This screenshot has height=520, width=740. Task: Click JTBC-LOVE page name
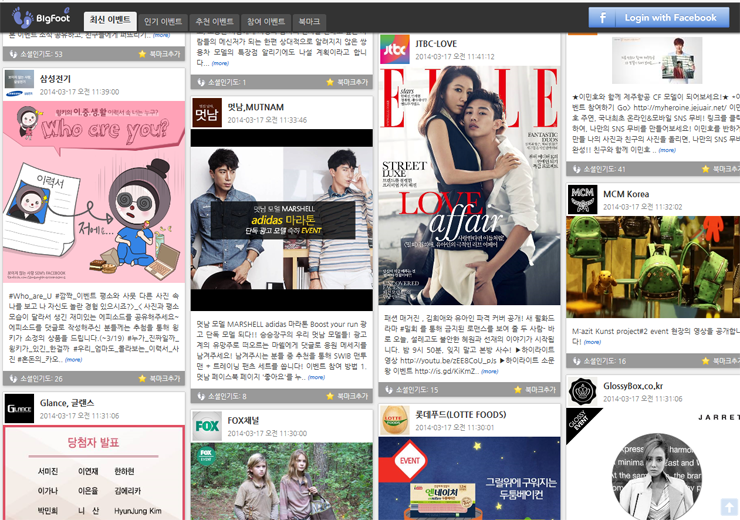click(x=436, y=44)
